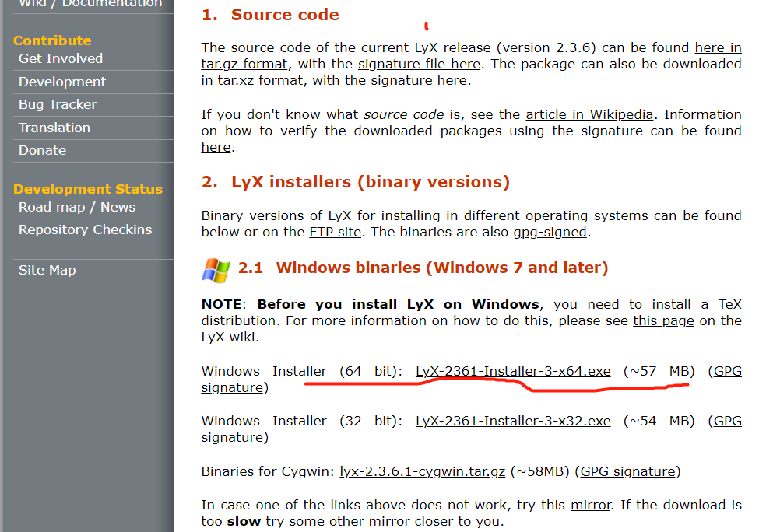Open GPG signature for the 32-bit installer
766x532 pixels.
(728, 421)
